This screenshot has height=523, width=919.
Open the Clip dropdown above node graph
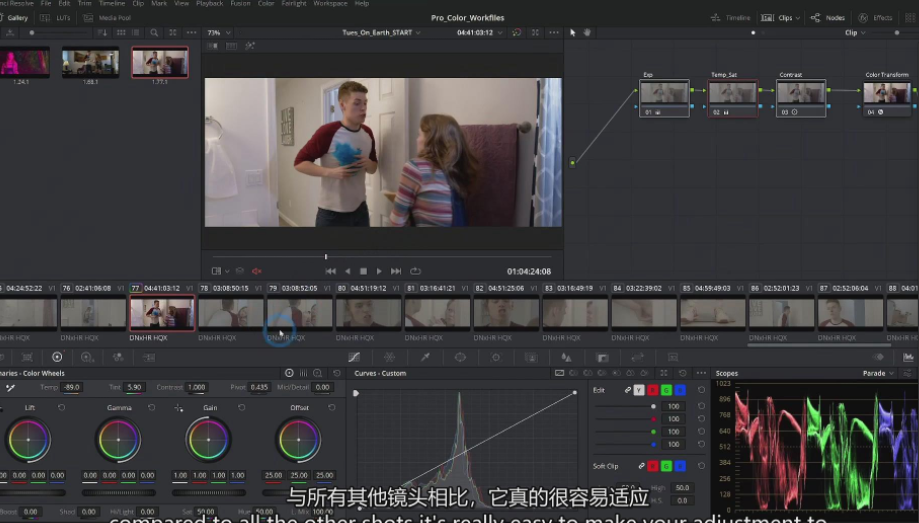click(855, 33)
